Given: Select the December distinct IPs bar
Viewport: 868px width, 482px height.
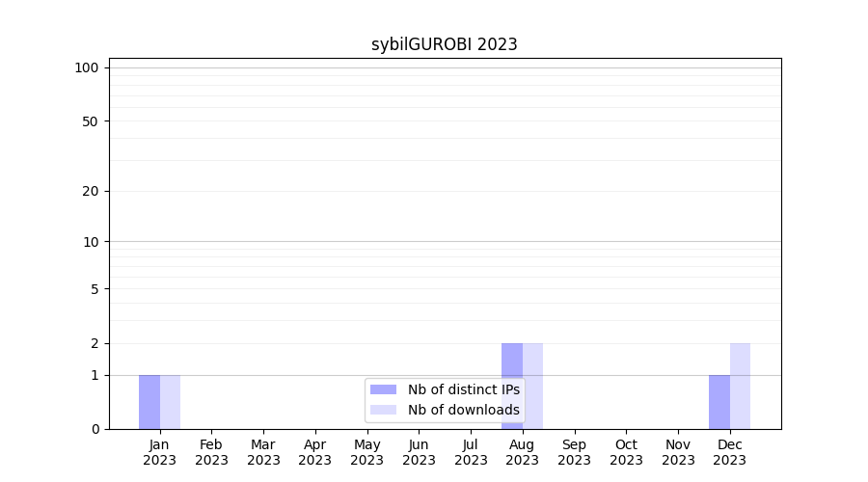Looking at the screenshot, I should click(x=719, y=402).
